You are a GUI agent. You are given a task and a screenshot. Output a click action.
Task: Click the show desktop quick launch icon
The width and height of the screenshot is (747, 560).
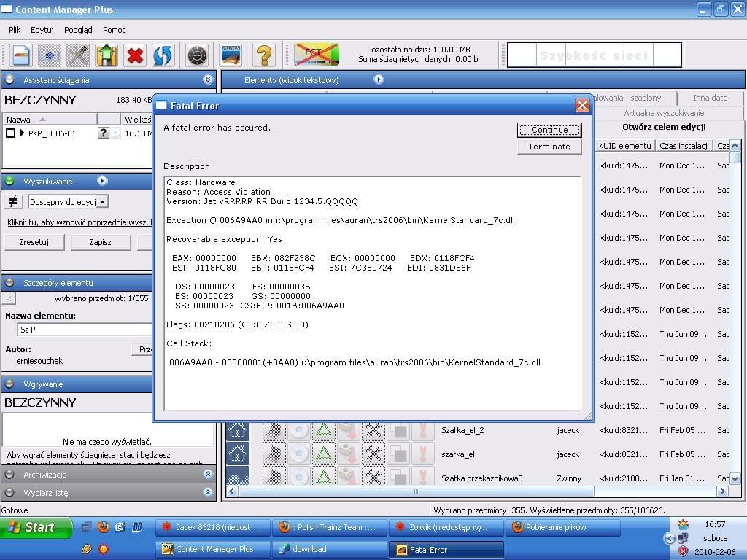pos(86,526)
